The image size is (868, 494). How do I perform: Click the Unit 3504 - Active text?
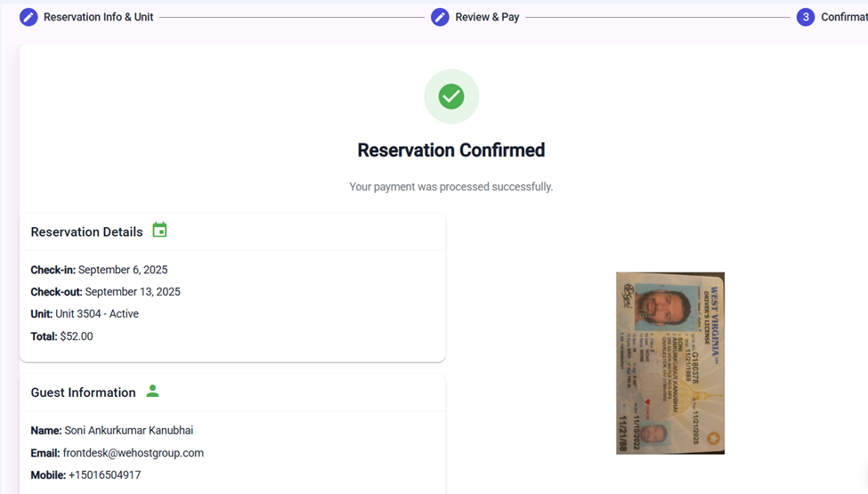[96, 314]
